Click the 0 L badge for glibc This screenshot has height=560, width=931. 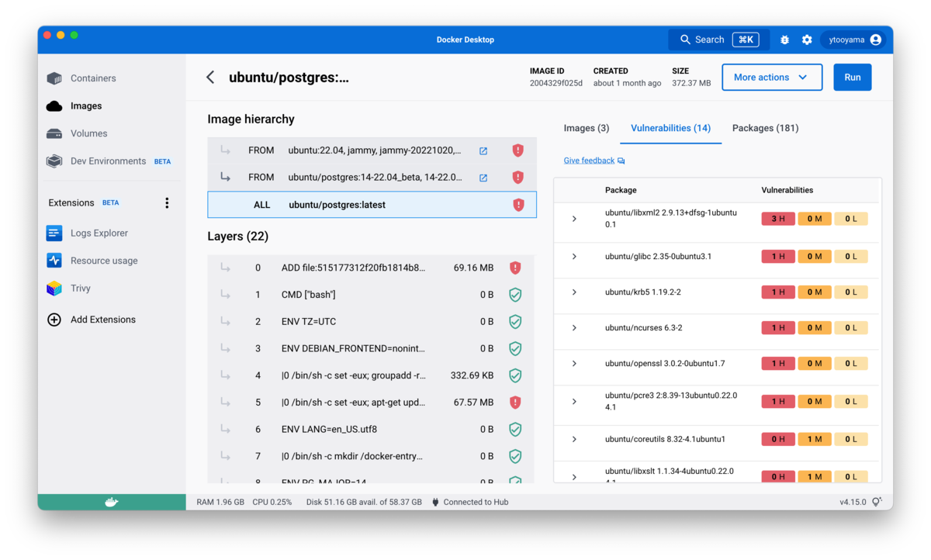point(851,257)
